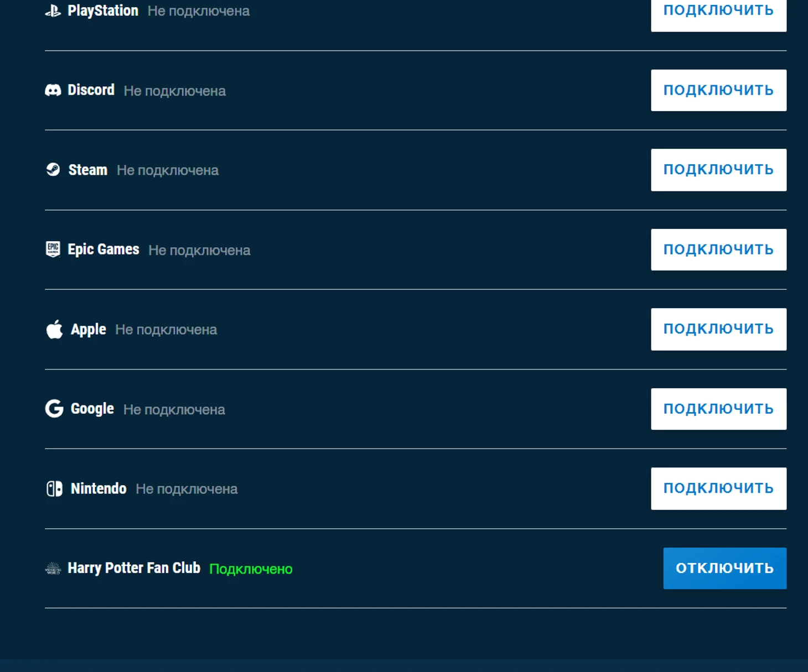Connect Epic Games via Подключить
The image size is (808, 672).
(x=718, y=249)
